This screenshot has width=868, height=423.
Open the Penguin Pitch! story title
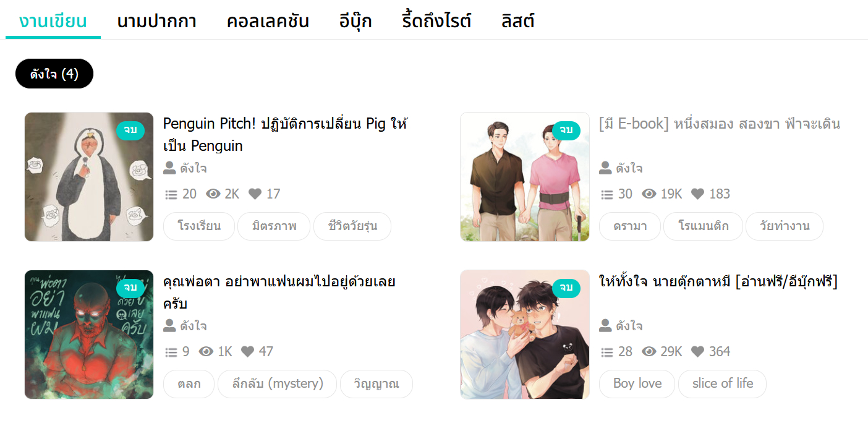click(x=285, y=135)
